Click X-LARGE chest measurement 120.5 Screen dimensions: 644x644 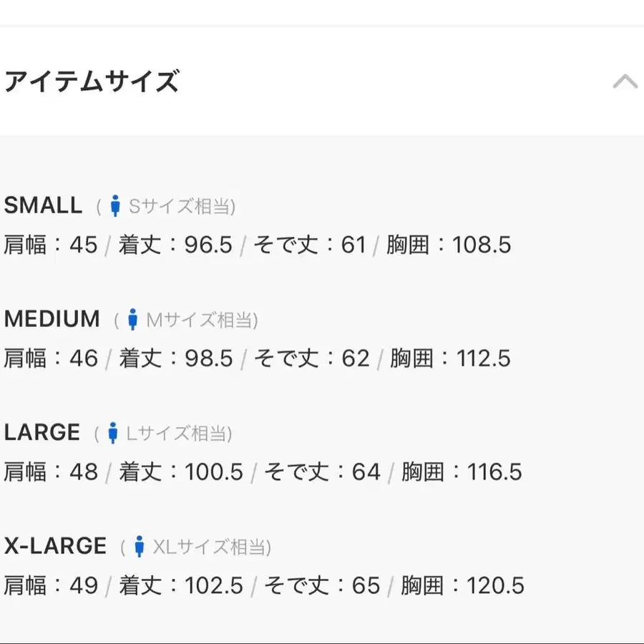(x=495, y=585)
